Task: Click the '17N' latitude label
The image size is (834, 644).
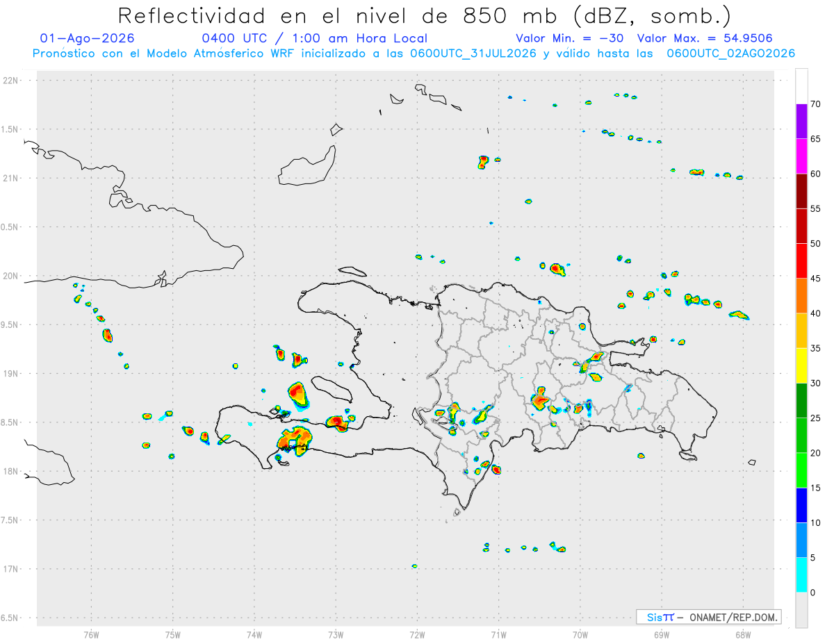Action: coord(12,569)
